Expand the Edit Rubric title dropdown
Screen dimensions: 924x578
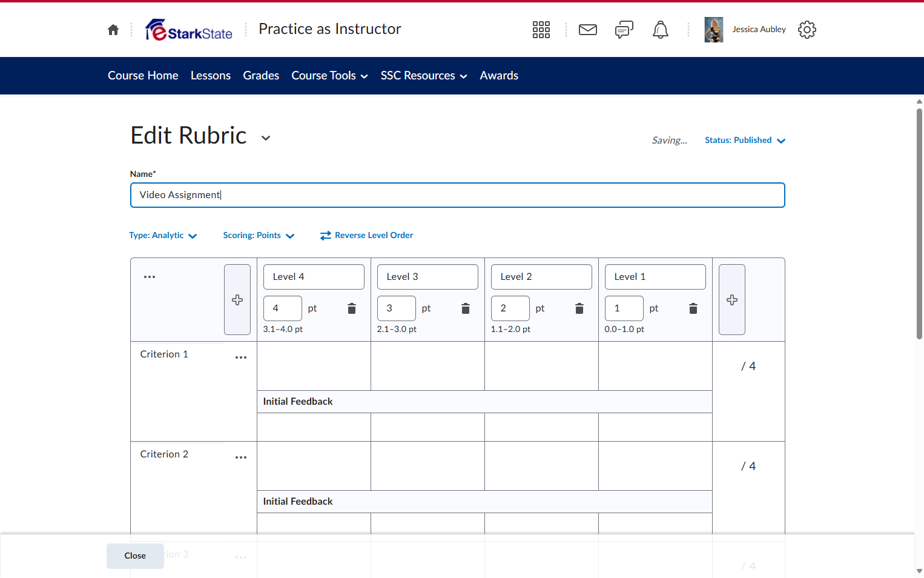coord(266,138)
